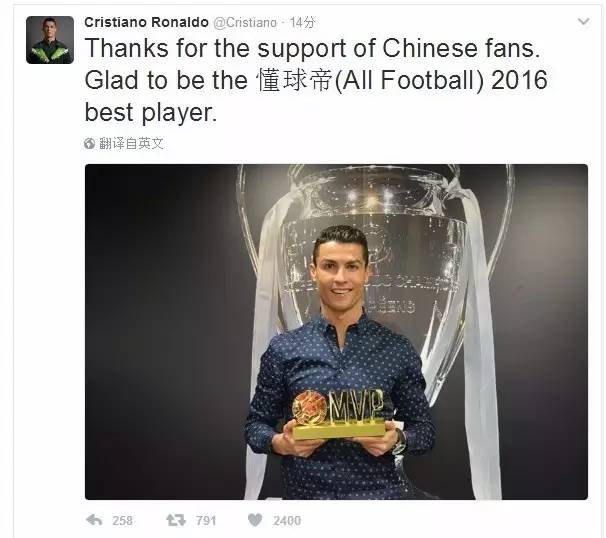Click the globe icon beside 翻译自英文
606x538 pixels.
(89, 143)
